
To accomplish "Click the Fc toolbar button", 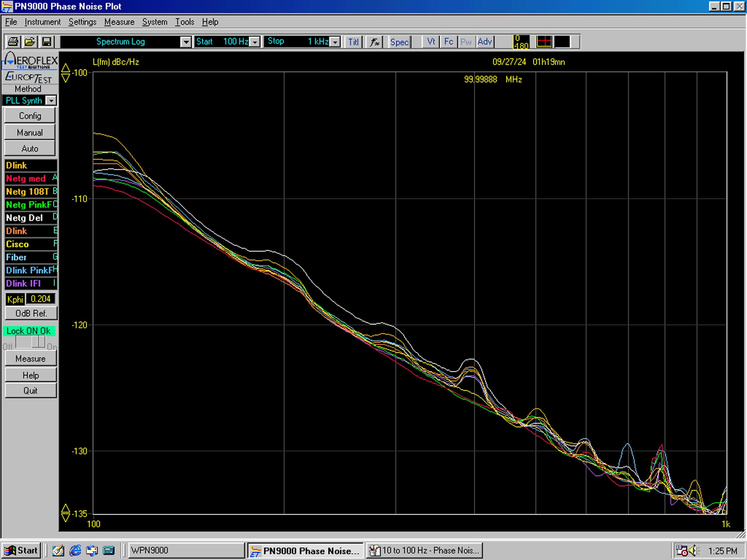I will coord(449,41).
